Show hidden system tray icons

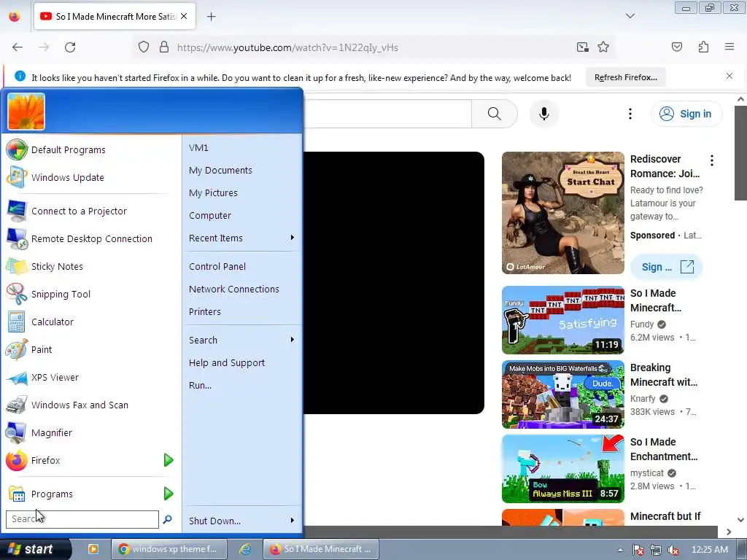[x=620, y=550]
